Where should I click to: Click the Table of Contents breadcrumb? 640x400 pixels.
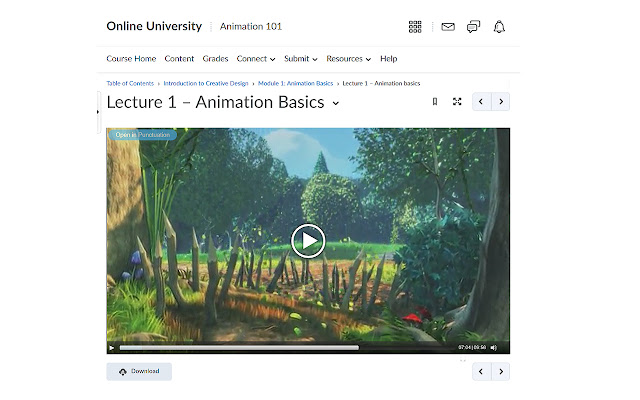130,83
